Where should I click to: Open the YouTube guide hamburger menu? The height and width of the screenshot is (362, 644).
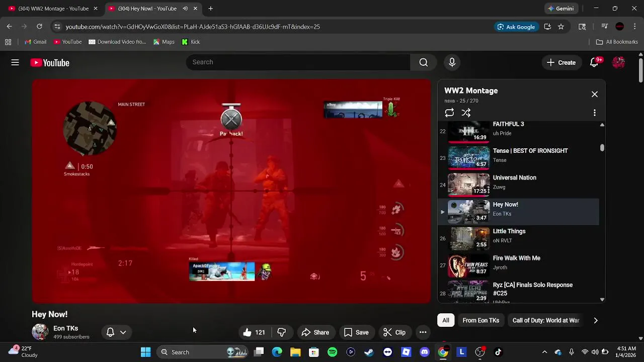(15, 62)
